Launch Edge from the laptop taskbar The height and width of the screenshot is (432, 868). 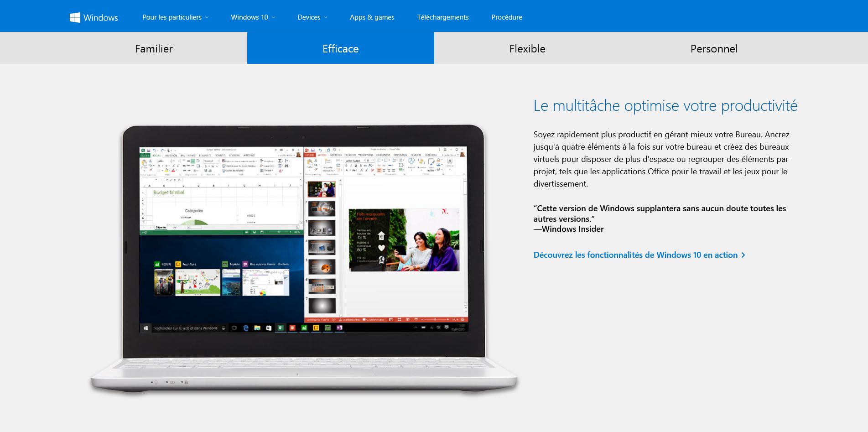(246, 328)
